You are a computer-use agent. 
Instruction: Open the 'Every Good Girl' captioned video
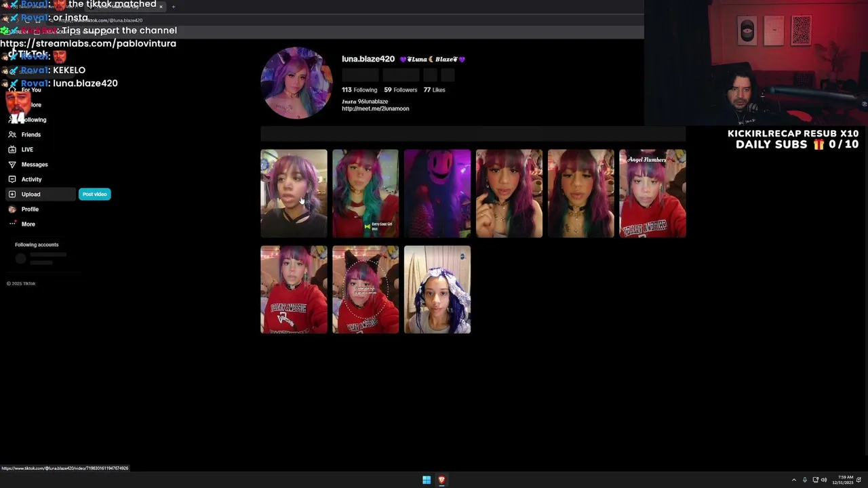coord(366,194)
